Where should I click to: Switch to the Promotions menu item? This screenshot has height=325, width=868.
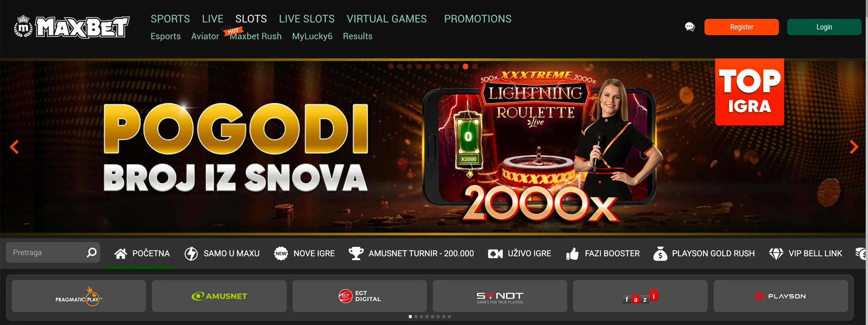click(478, 19)
